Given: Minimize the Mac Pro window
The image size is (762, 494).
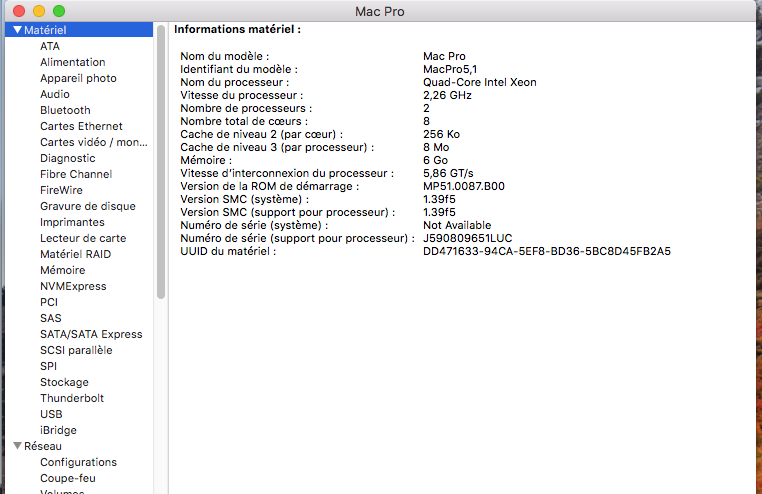Looking at the screenshot, I should click(x=39, y=11).
